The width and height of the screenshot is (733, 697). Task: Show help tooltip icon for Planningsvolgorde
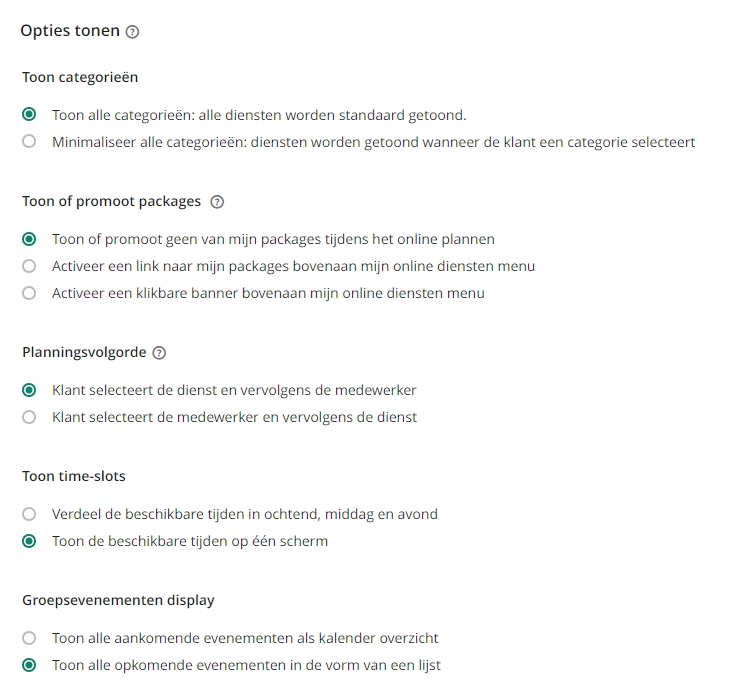coord(159,353)
